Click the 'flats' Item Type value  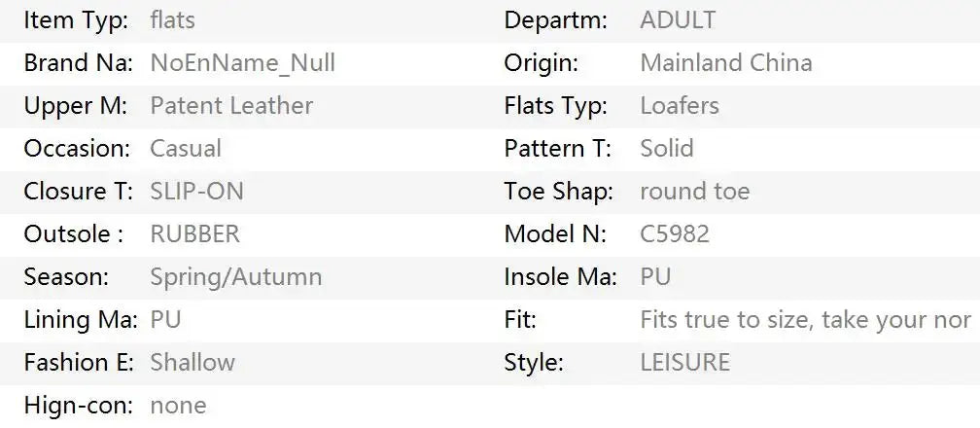(172, 20)
